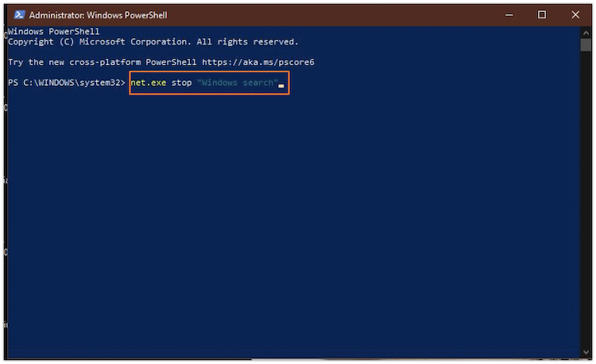The height and width of the screenshot is (364, 596).
Task: Click the PowerShell icon in title bar
Action: [x=17, y=14]
